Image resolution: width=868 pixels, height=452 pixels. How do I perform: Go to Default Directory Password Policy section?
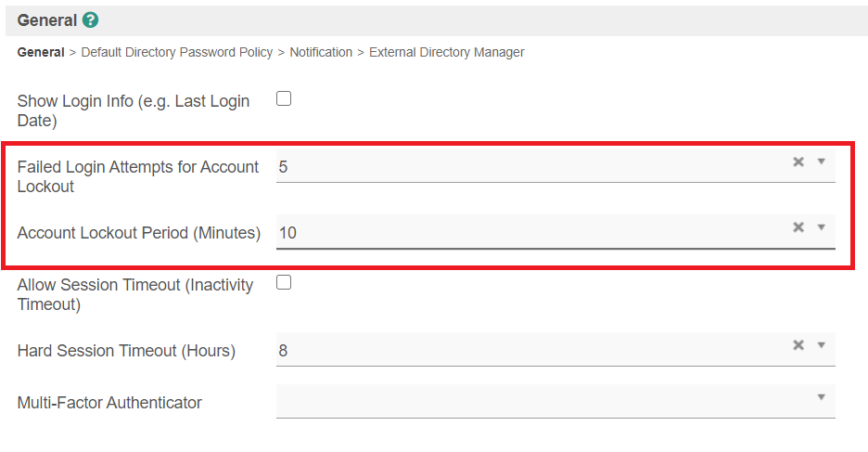[177, 53]
